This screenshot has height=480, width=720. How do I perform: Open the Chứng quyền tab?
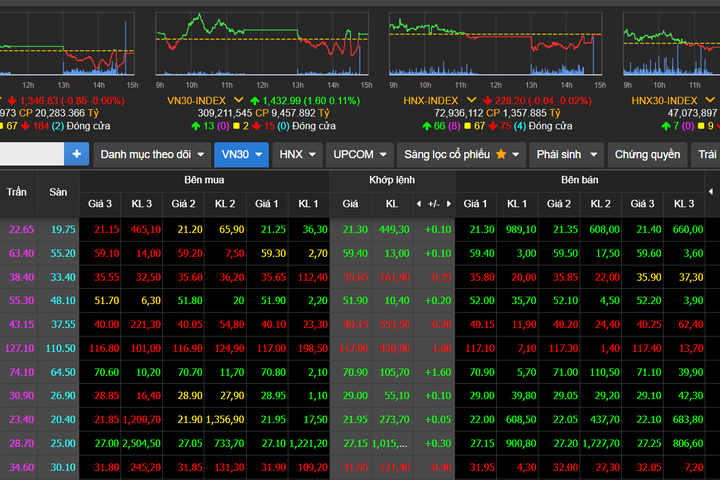click(x=647, y=154)
